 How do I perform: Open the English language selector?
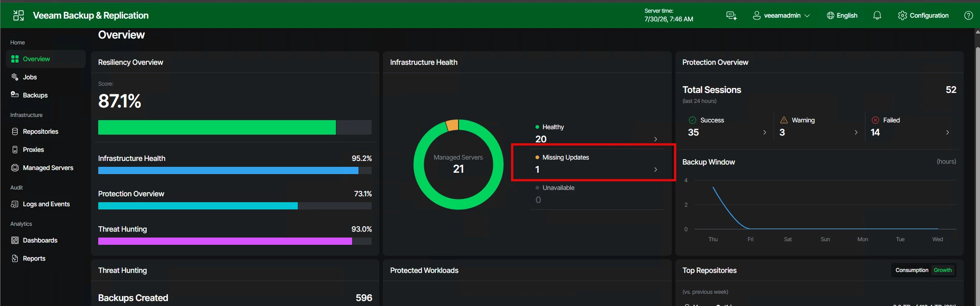[x=842, y=15]
